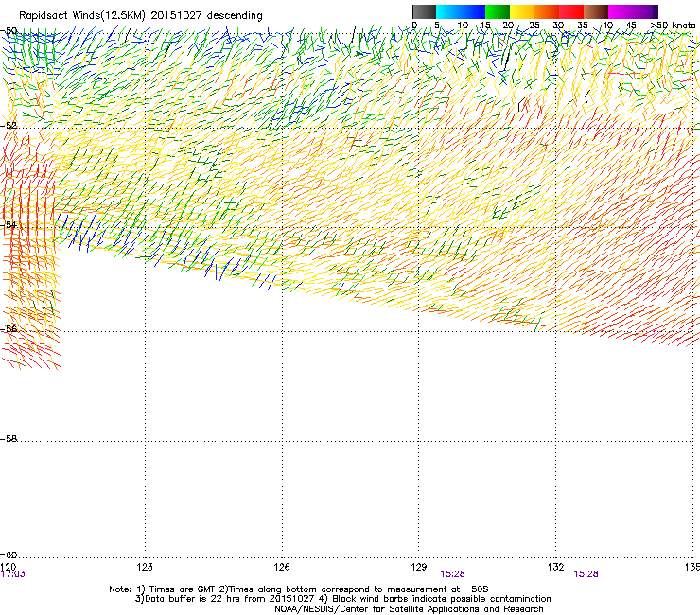Click the '-60' latitude label
Viewport: 700px width, 615px height.
pos(9,554)
